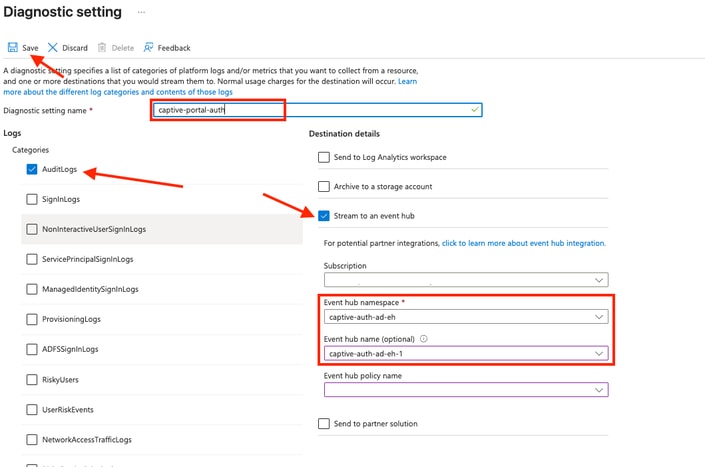
Task: Click the Save button label
Action: [30, 48]
